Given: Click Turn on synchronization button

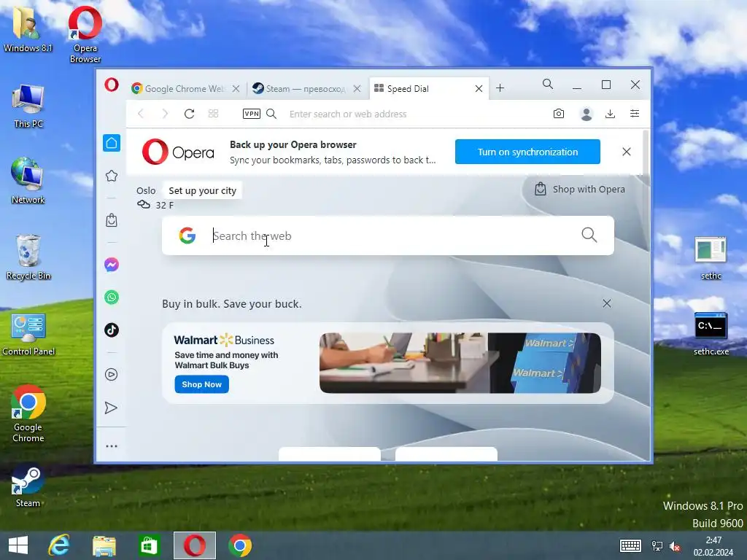Looking at the screenshot, I should [527, 152].
